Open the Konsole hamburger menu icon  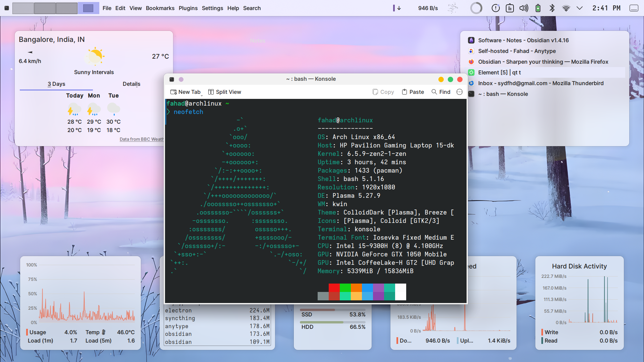pyautogui.click(x=460, y=92)
